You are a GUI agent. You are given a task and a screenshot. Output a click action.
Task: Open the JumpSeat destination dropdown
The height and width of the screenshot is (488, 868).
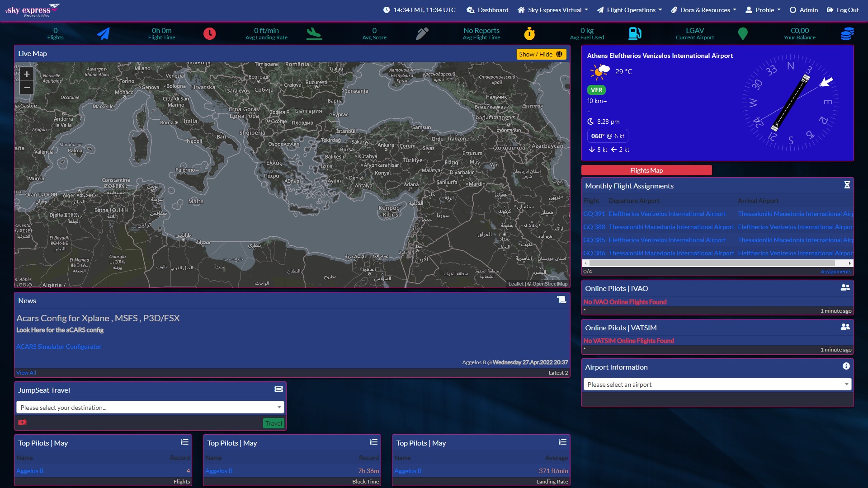click(x=150, y=408)
